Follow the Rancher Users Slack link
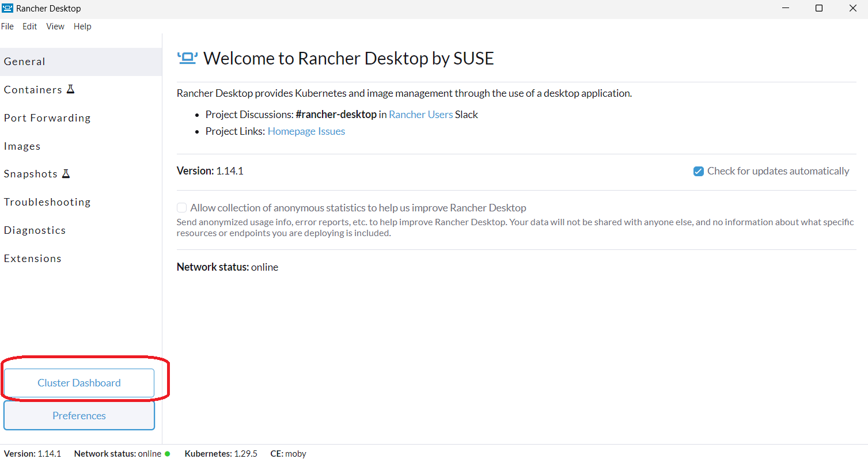 (421, 115)
